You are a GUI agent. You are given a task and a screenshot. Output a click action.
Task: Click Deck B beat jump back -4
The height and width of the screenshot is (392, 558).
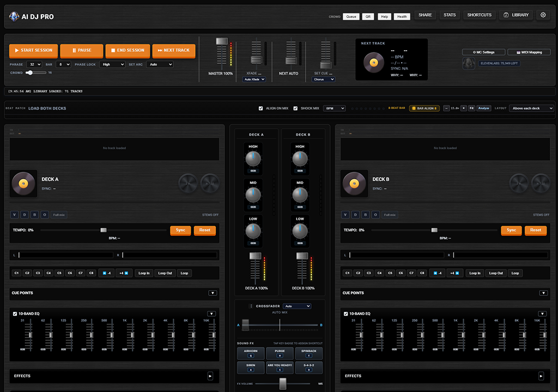(438, 273)
